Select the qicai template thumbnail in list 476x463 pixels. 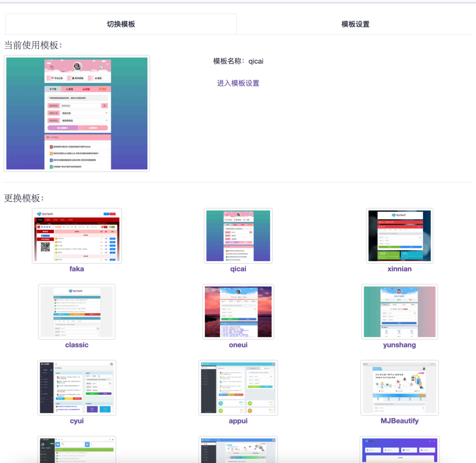tap(238, 236)
